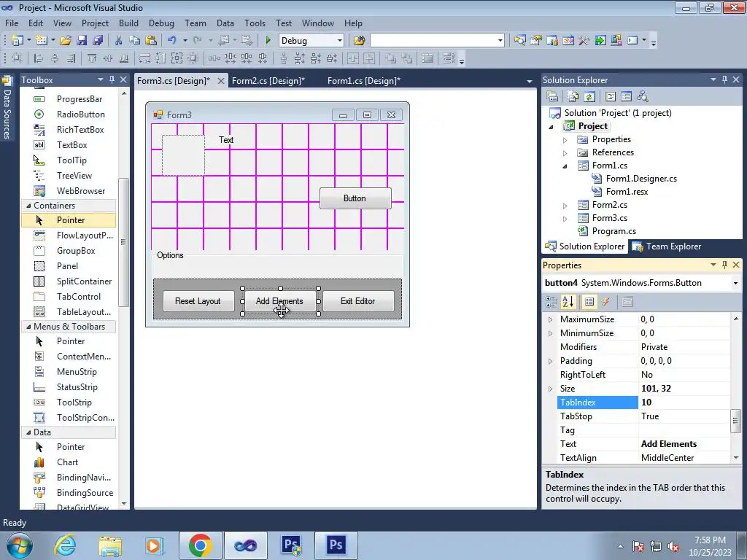Image resolution: width=747 pixels, height=560 pixels.
Task: Switch to Team Explorer tab
Action: pyautogui.click(x=667, y=246)
